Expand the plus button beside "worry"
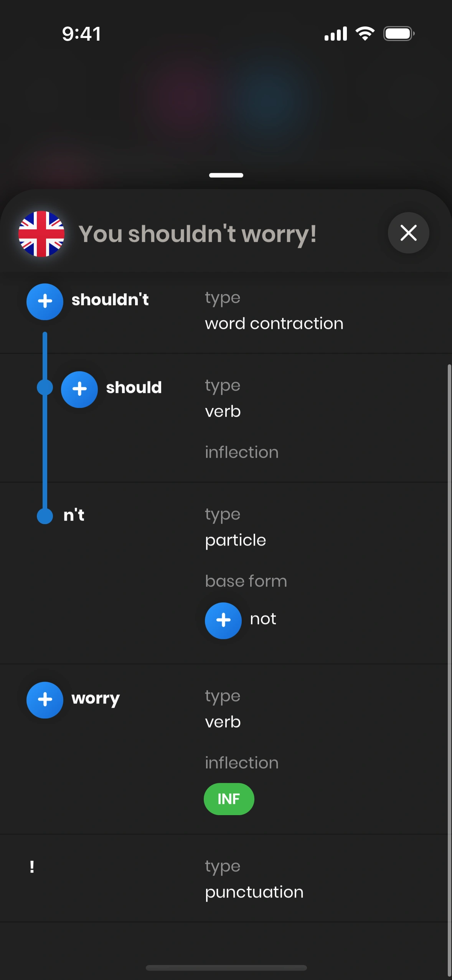Viewport: 452px width, 980px height. [x=45, y=700]
